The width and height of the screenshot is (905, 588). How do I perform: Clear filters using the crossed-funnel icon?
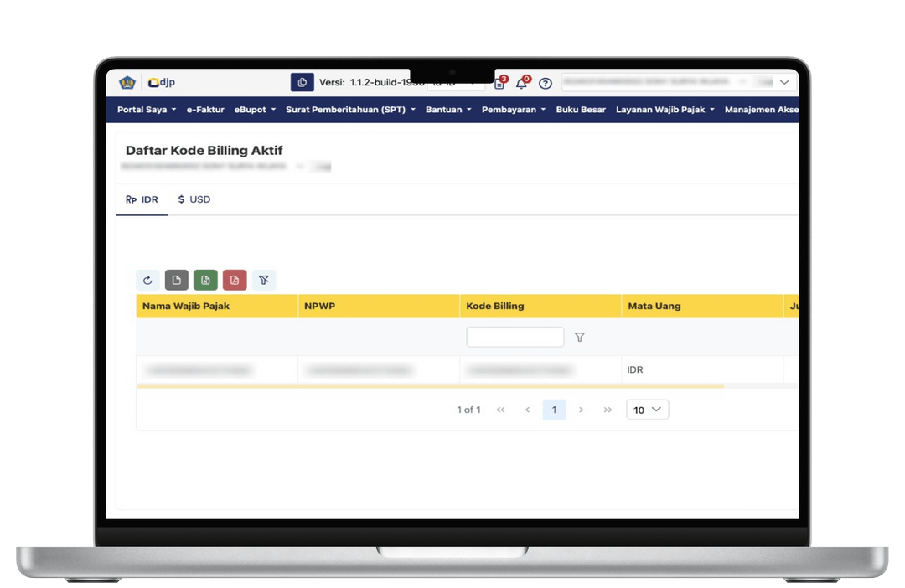(x=264, y=280)
